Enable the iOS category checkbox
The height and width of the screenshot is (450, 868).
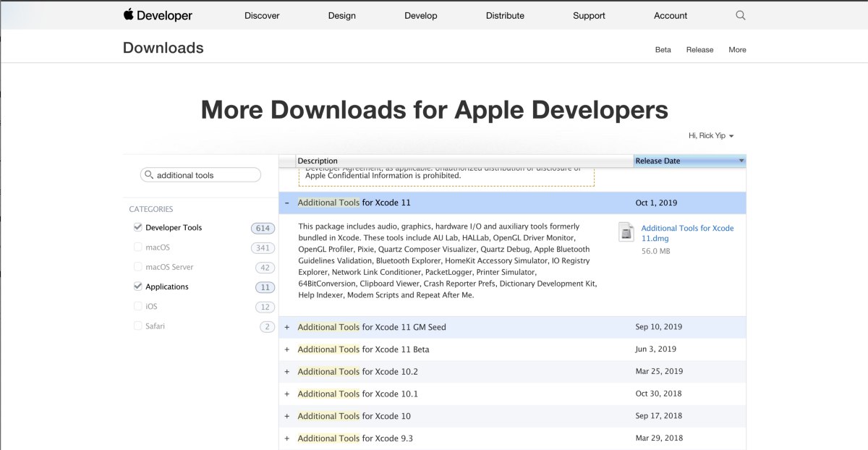tap(137, 306)
